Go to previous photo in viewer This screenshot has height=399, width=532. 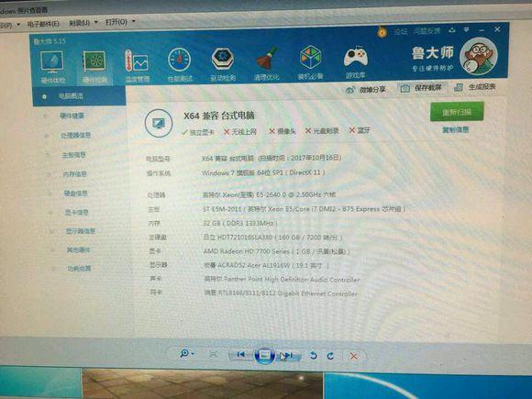(241, 355)
